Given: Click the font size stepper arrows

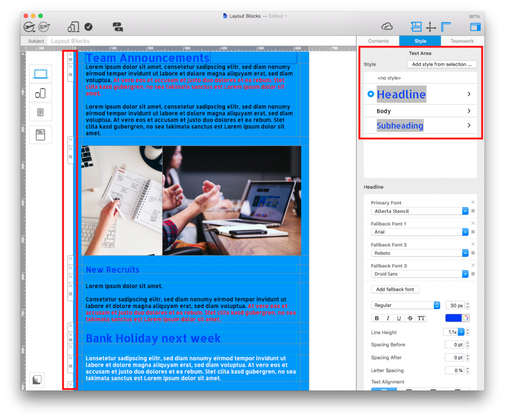Looking at the screenshot, I should (x=468, y=306).
